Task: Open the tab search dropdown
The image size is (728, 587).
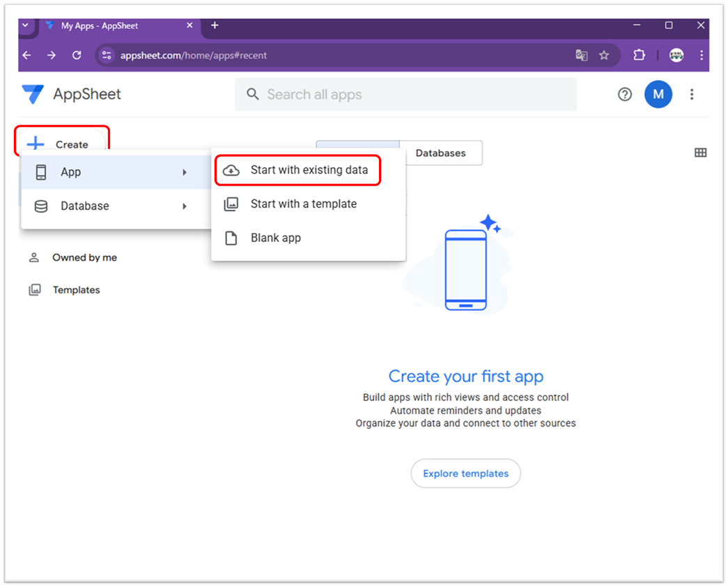Action: point(26,25)
